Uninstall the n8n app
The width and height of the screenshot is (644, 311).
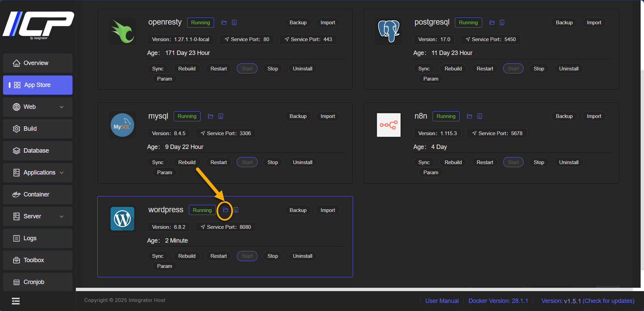tap(568, 162)
